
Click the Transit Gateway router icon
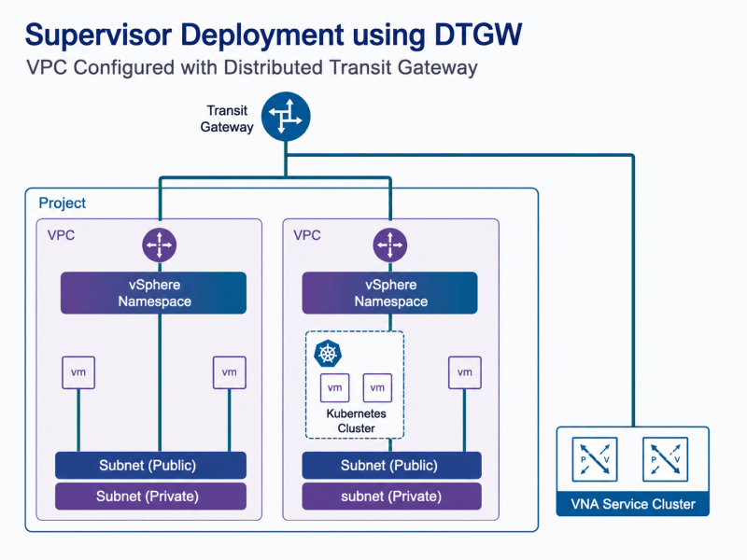[286, 117]
